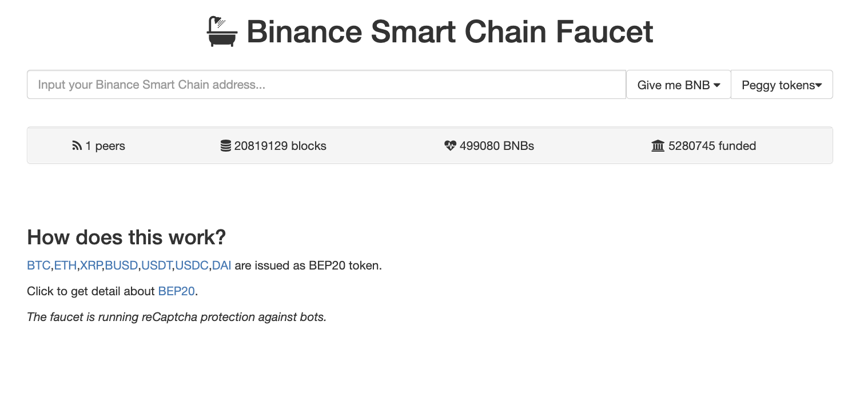The image size is (868, 412).
Task: Click the Binance Smart Chain Faucet heading
Action: pos(449,31)
